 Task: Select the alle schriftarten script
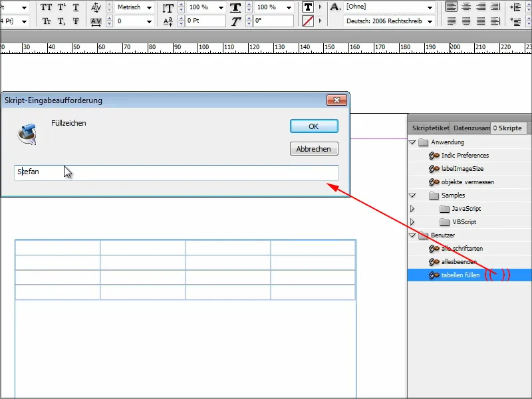tap(469, 249)
